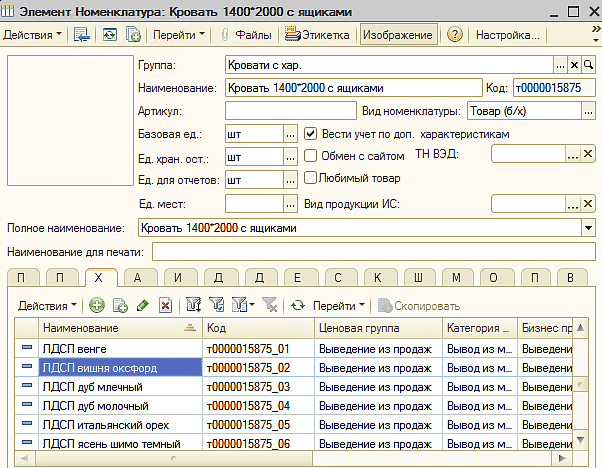Viewport: 602px width, 468px height.
Task: Click into the Наименование field
Action: click(x=353, y=88)
